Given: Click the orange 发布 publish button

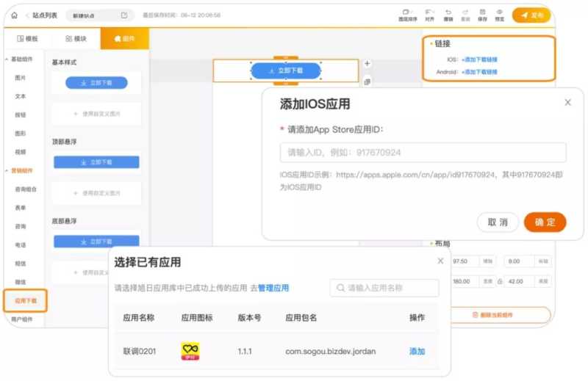Looking at the screenshot, I should [531, 15].
